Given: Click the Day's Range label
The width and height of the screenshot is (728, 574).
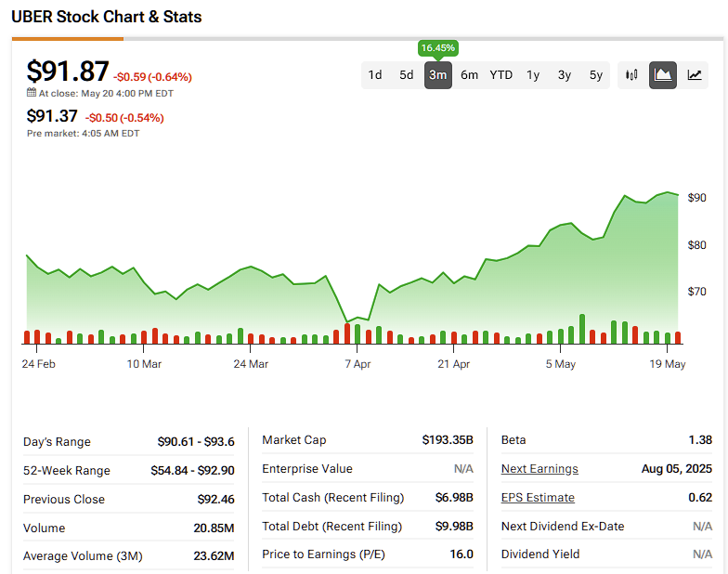Looking at the screenshot, I should (57, 442).
